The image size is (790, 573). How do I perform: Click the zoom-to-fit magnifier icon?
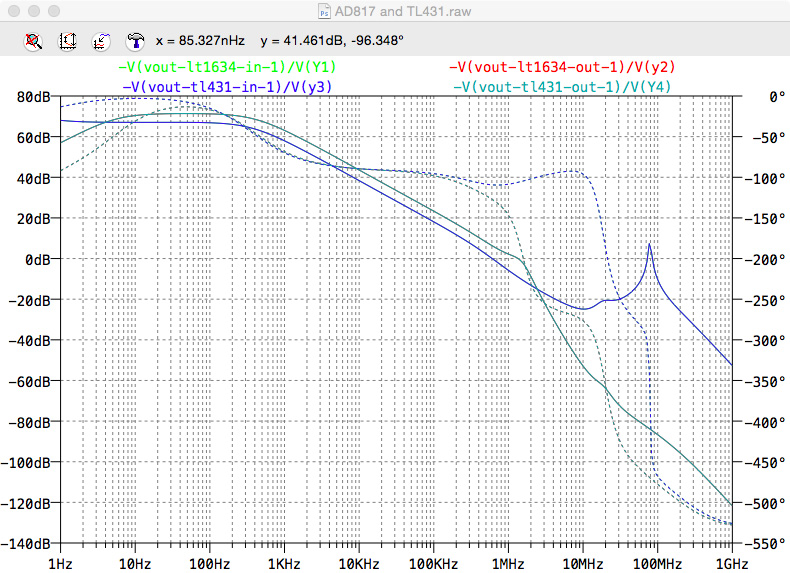pos(33,41)
